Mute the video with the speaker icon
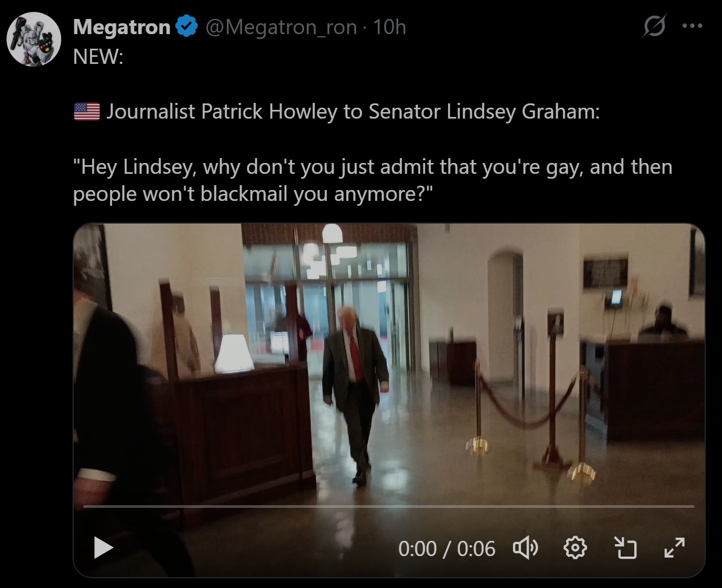Image resolution: width=722 pixels, height=588 pixels. point(525,548)
